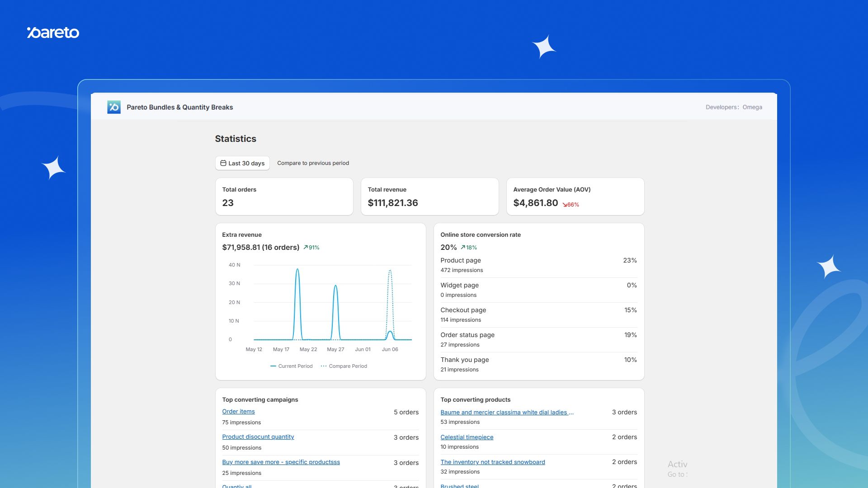Click Compare to previous period
The width and height of the screenshot is (868, 488).
click(313, 163)
